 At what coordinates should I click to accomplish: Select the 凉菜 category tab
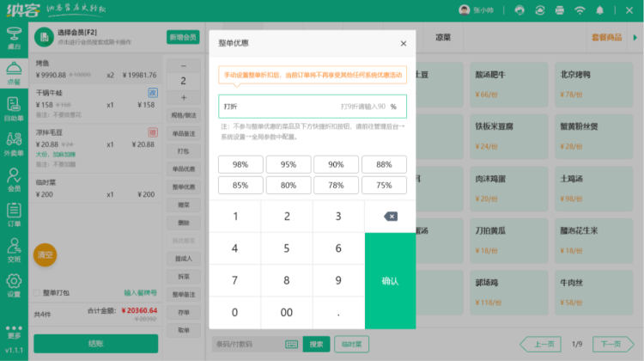pos(443,38)
